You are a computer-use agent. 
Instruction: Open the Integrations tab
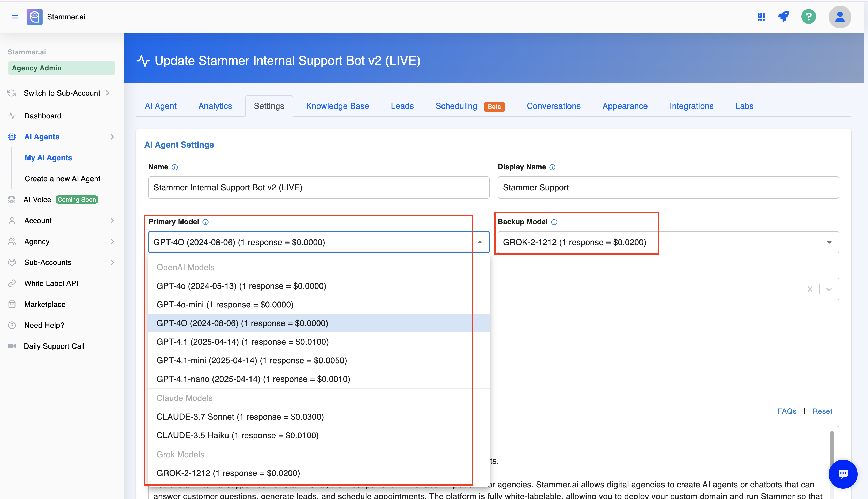point(691,106)
